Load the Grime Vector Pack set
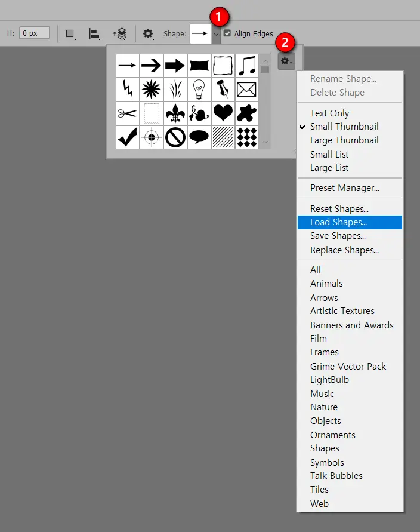This screenshot has height=532, width=420. click(350, 367)
